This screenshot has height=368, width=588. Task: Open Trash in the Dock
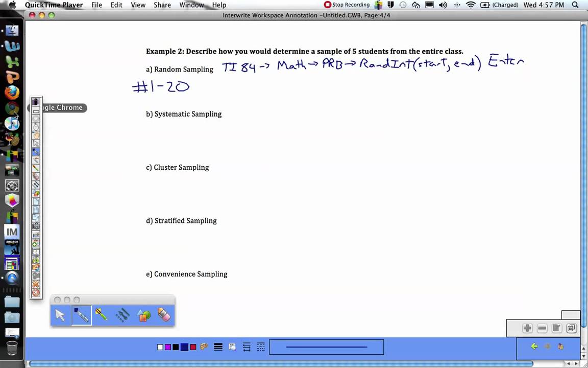click(12, 348)
